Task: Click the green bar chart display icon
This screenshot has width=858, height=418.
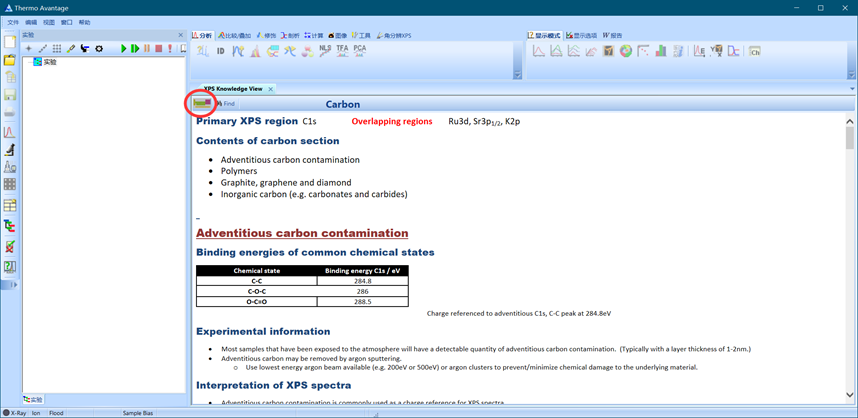Action: click(x=661, y=51)
